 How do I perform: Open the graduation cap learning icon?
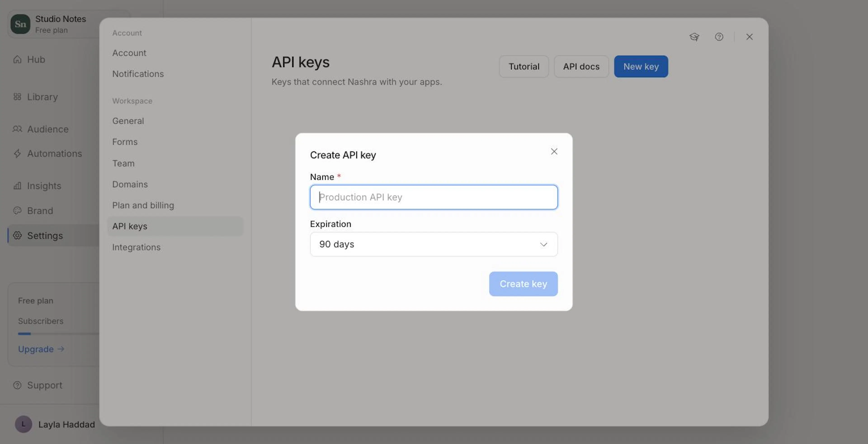pos(694,37)
